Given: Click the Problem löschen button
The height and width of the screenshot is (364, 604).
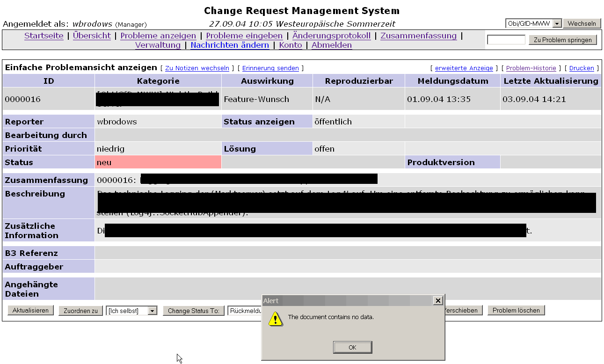Looking at the screenshot, I should [516, 310].
